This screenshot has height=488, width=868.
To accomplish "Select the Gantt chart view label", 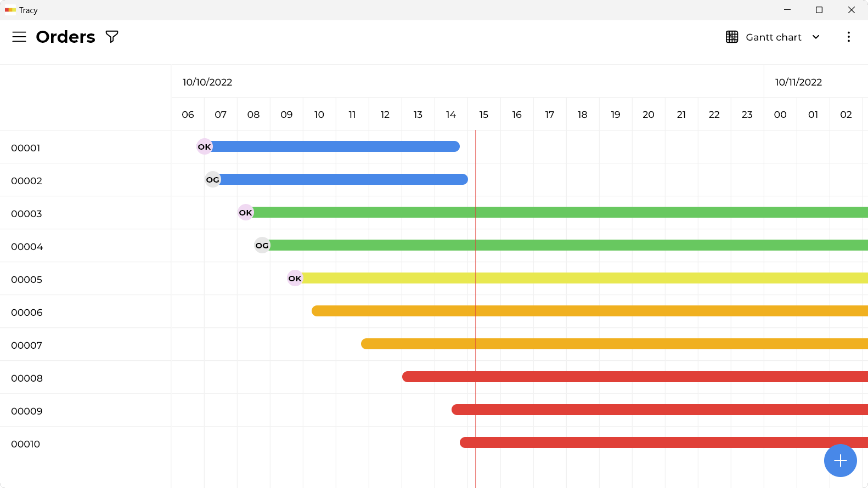I will coord(774,37).
